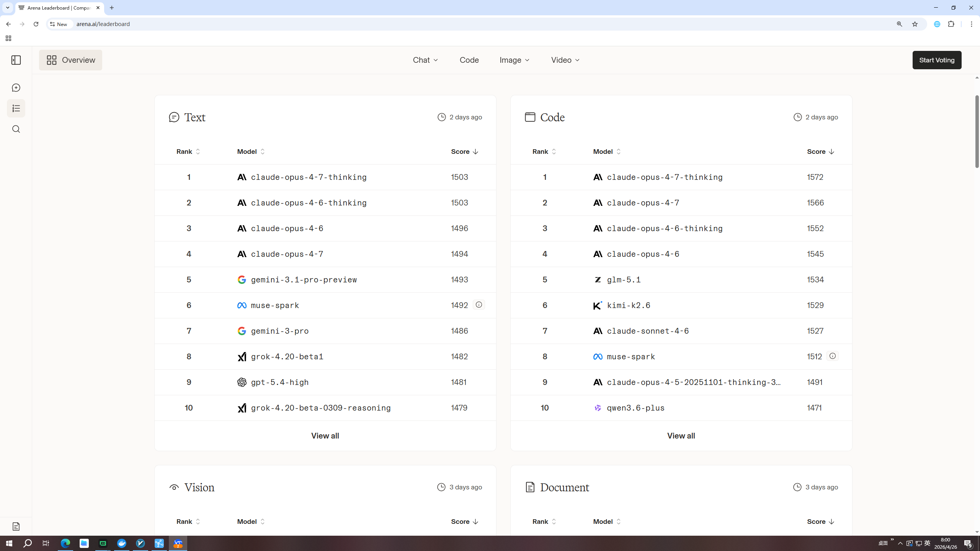Click gemini-3-pro in Text table
Image resolution: width=980 pixels, height=551 pixels.
[280, 331]
